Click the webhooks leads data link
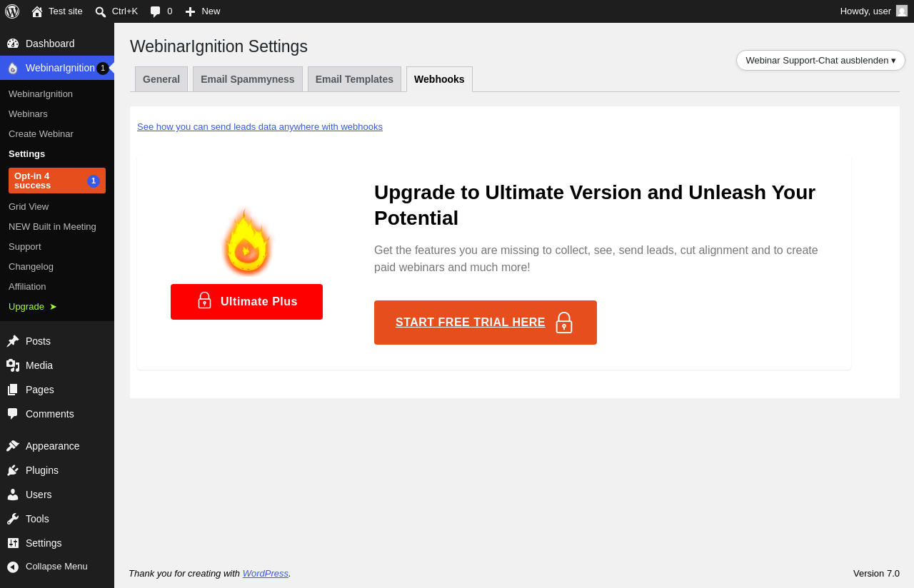The image size is (914, 588). click(260, 127)
